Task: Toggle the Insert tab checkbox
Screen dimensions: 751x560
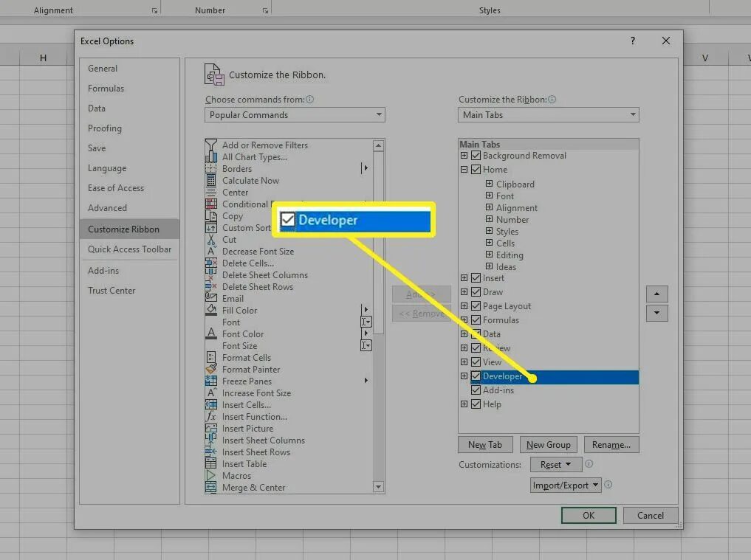Action: click(476, 278)
